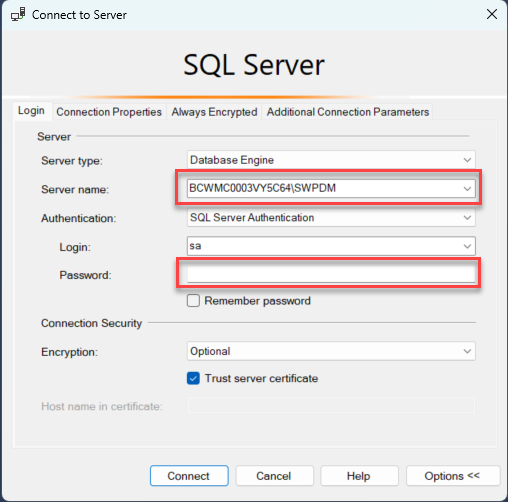The width and height of the screenshot is (508, 502).
Task: Click the Connection Security heading
Action: coord(91,323)
